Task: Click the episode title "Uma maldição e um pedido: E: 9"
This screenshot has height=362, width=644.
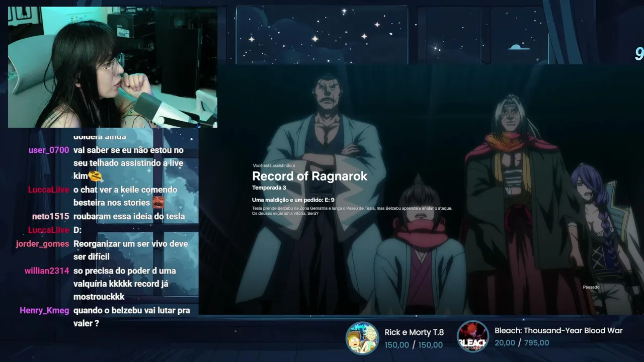Action: tap(293, 200)
